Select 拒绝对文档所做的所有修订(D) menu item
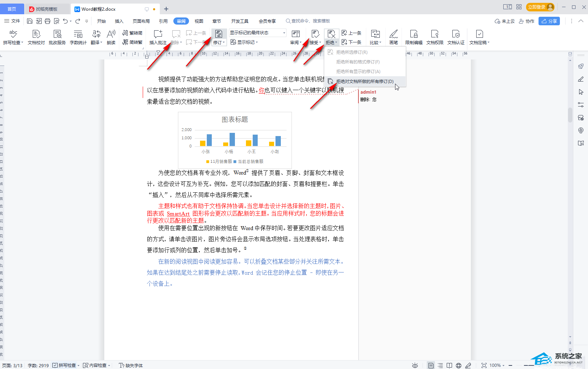Image resolution: width=588 pixels, height=369 pixels. pos(364,81)
